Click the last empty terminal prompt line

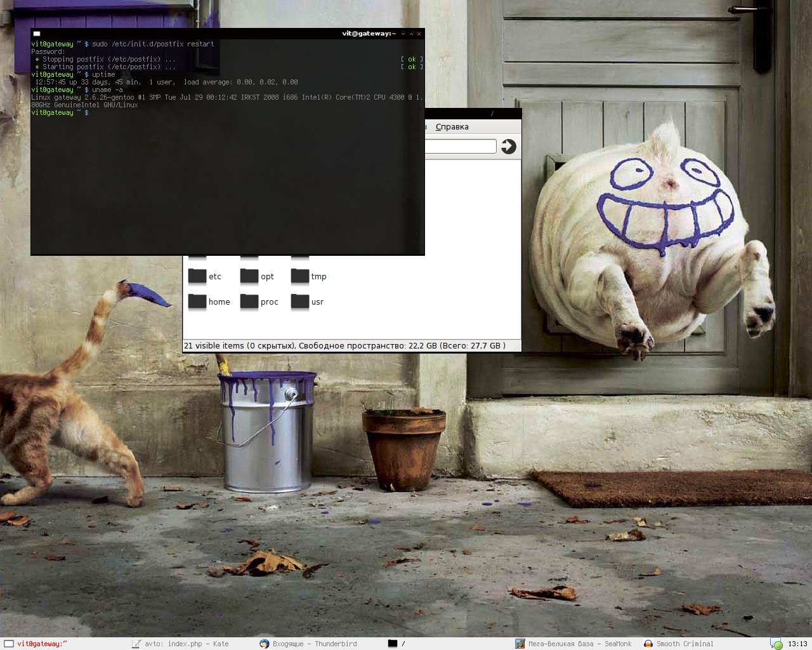(60, 112)
